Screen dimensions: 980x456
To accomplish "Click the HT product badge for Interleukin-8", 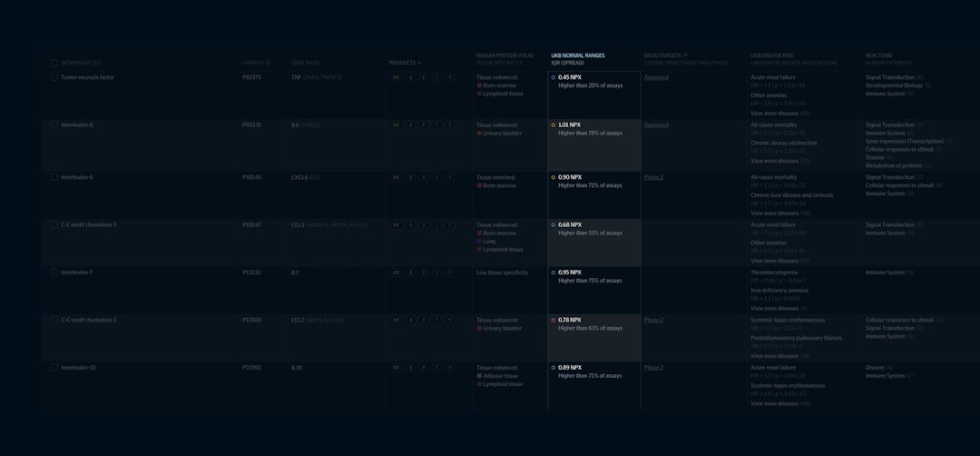I will 396,178.
